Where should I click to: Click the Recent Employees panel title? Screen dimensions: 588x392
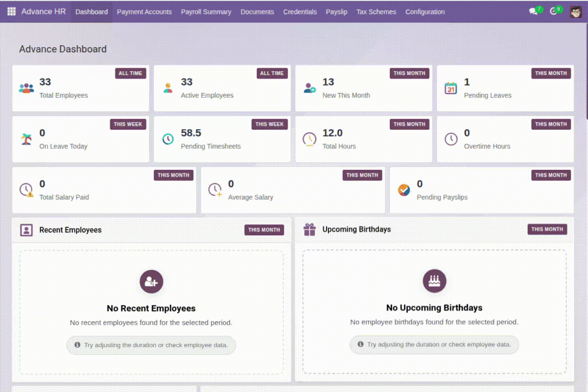[71, 230]
